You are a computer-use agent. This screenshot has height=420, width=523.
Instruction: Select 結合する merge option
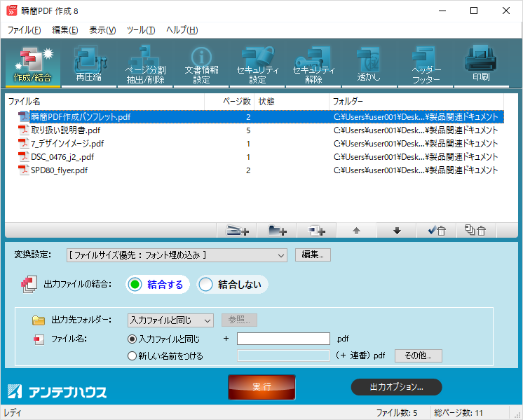[x=158, y=285]
